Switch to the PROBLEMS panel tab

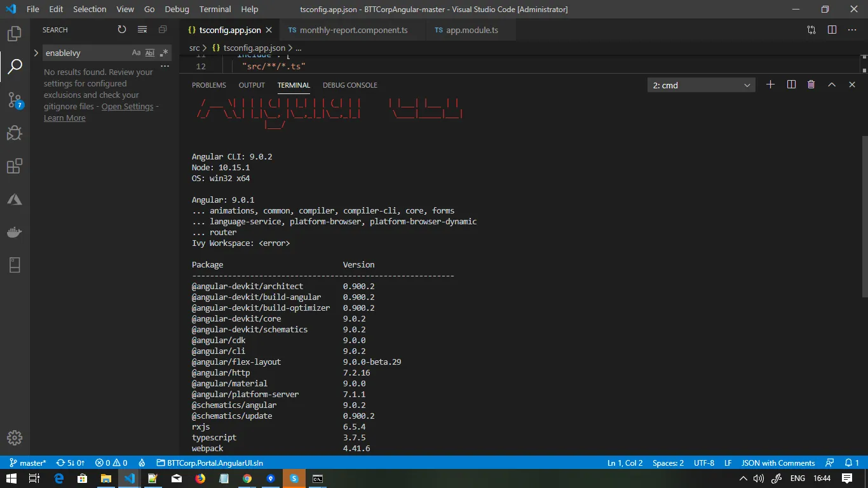pos(209,85)
